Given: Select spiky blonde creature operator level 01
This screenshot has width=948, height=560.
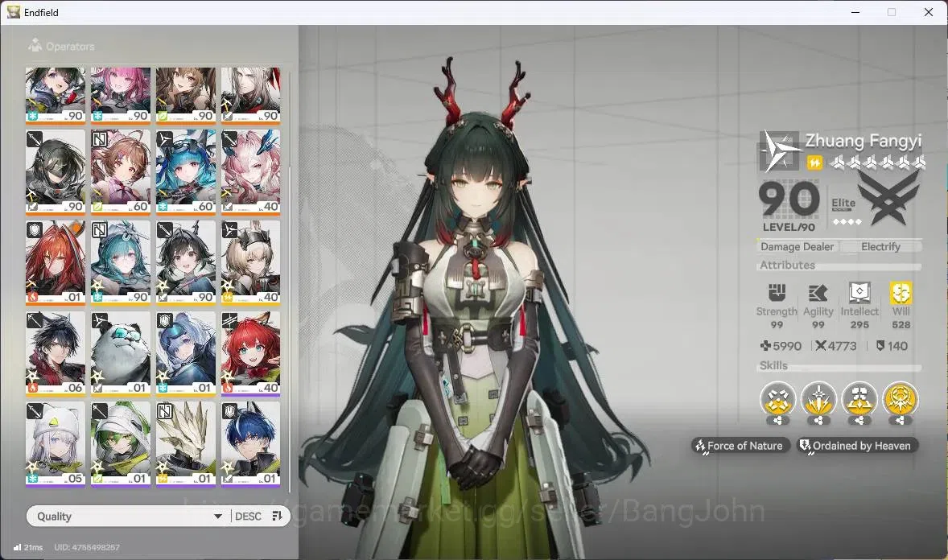Looking at the screenshot, I should point(186,444).
